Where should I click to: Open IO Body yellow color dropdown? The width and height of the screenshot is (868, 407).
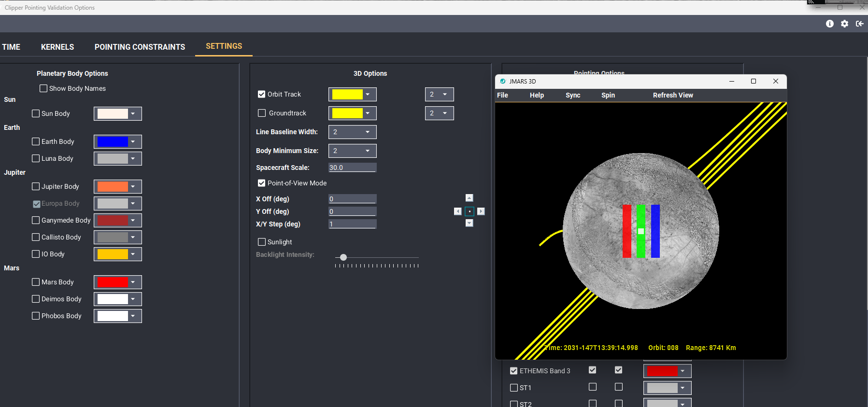118,254
